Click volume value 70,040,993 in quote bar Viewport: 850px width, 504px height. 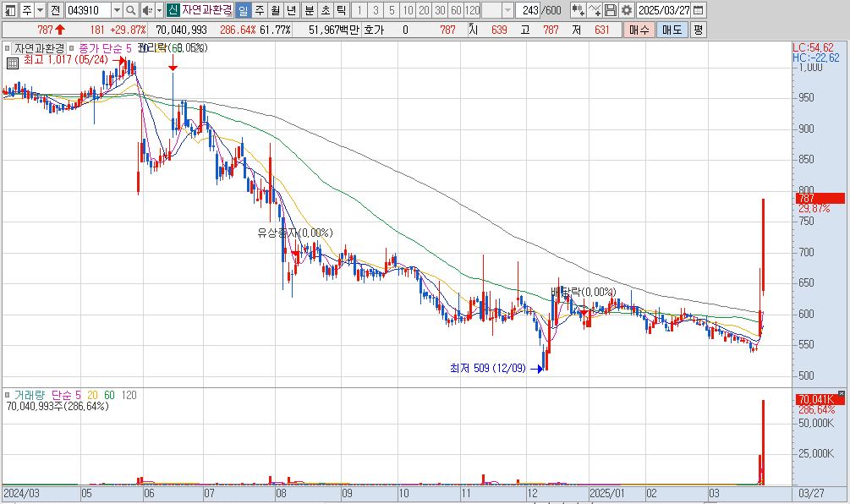click(x=181, y=30)
